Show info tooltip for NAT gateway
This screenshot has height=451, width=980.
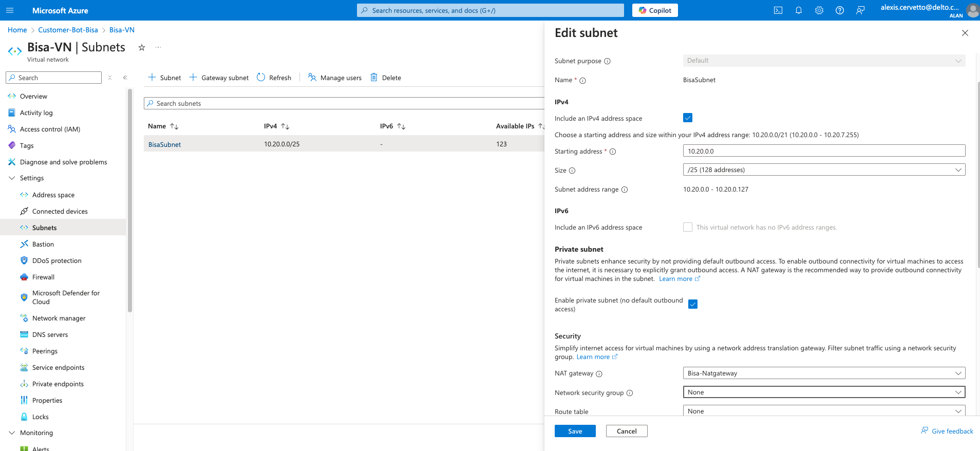(x=599, y=374)
